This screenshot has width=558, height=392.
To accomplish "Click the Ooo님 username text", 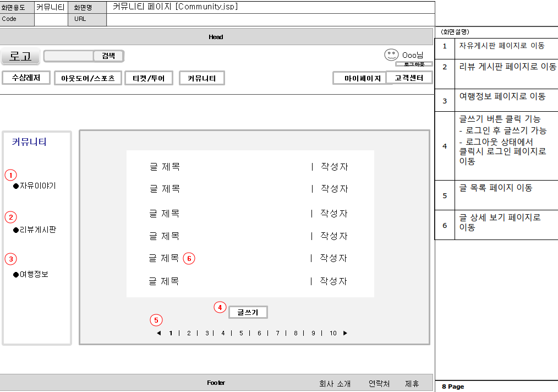I will click(x=413, y=55).
